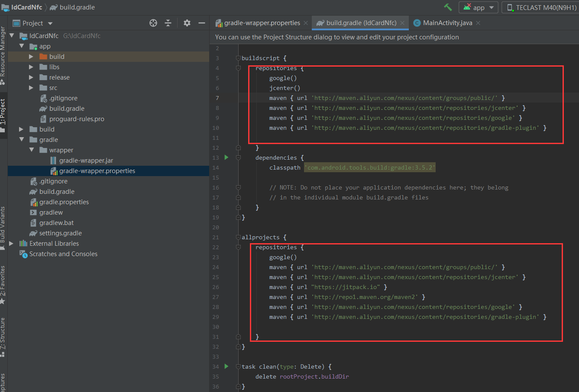Viewport: 579px width, 392px height.
Task: Click the Build hammer icon
Action: tap(448, 7)
